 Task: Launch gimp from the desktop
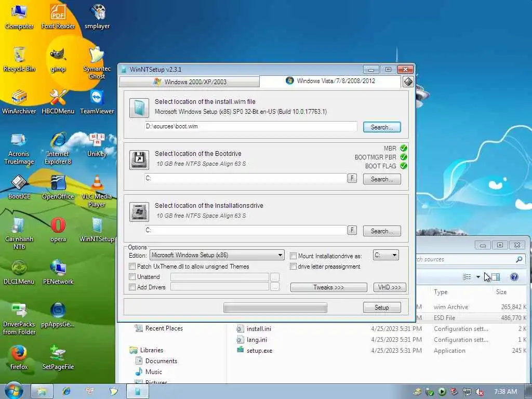[x=58, y=60]
